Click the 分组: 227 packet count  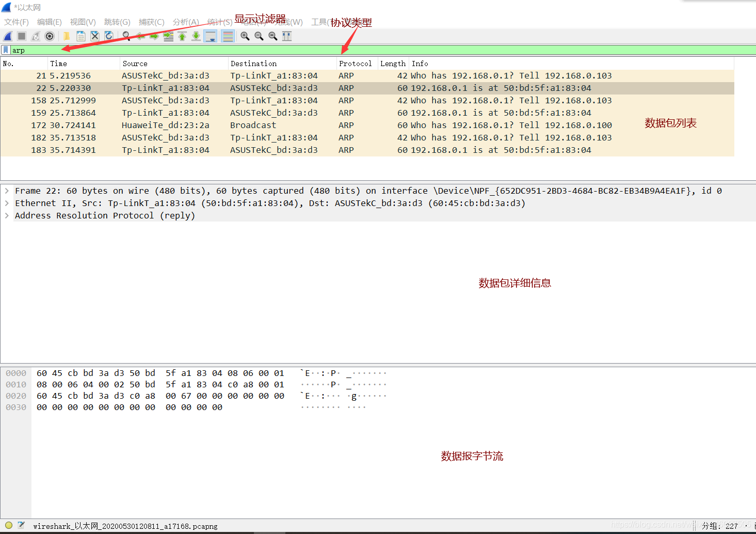point(720,526)
